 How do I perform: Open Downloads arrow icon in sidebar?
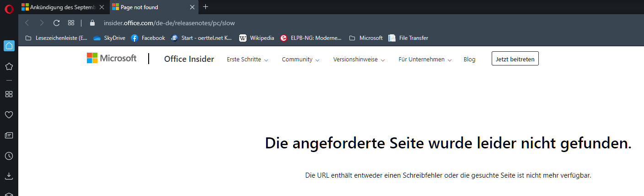[x=9, y=176]
